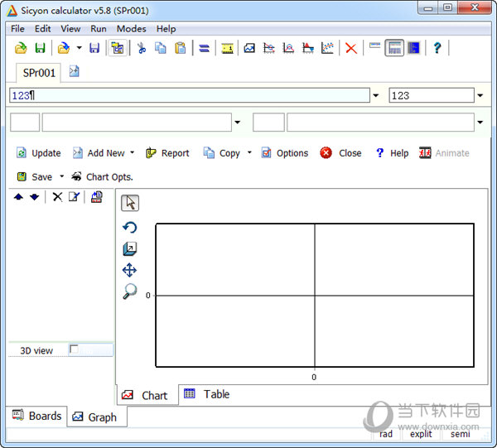
Task: Click the blue floppy disk save icon
Action: [94, 48]
